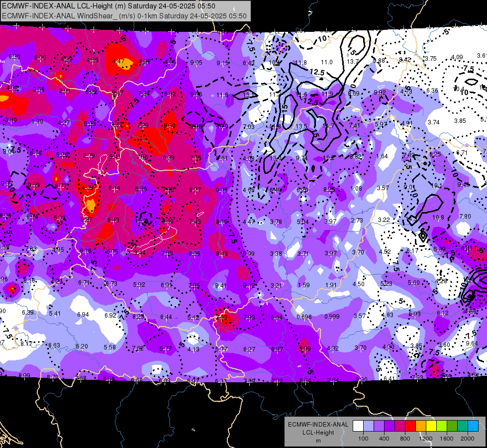Click the grid value 13.7
The image size is (487, 448).
click(x=353, y=62)
